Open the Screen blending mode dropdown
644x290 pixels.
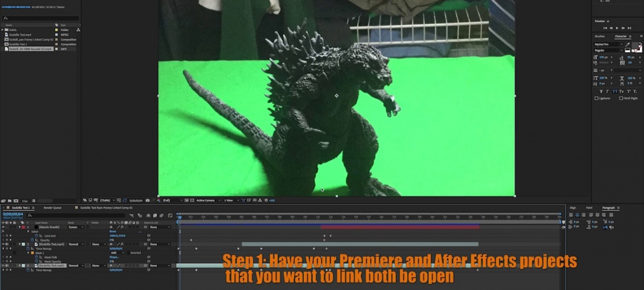(x=76, y=227)
